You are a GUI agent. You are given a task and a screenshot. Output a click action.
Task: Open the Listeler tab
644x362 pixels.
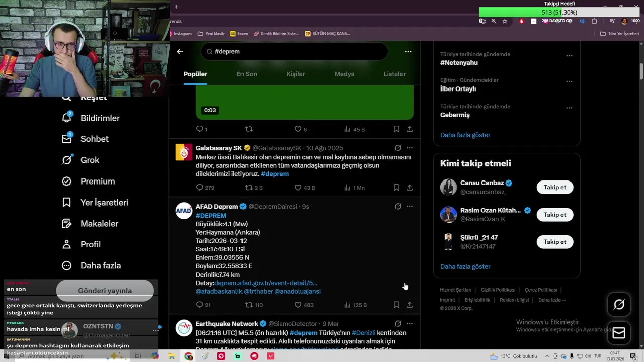tap(394, 74)
